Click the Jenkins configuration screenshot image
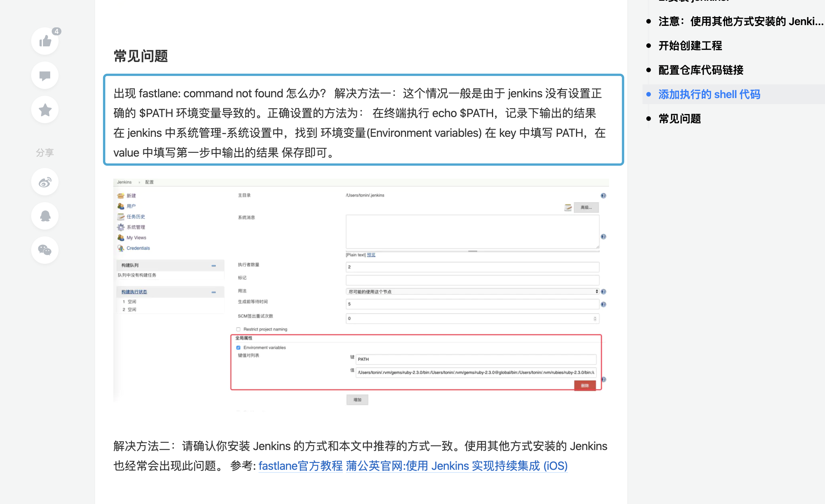Image resolution: width=825 pixels, height=504 pixels. click(360, 295)
